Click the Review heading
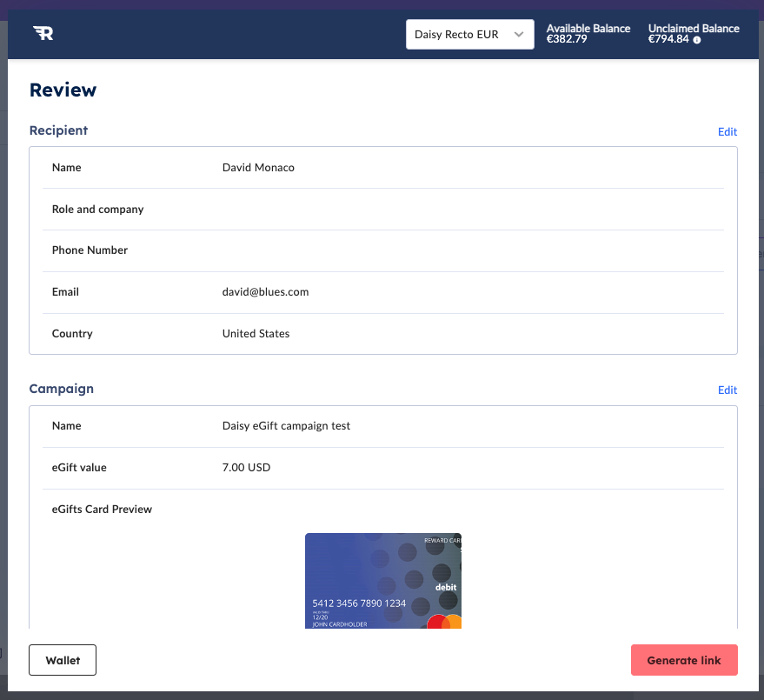The image size is (764, 700). point(63,90)
